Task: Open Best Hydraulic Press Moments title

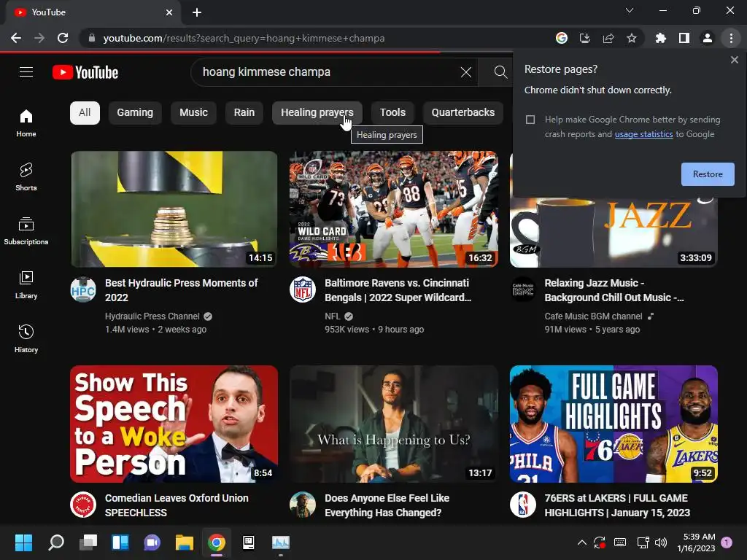Action: point(182,290)
